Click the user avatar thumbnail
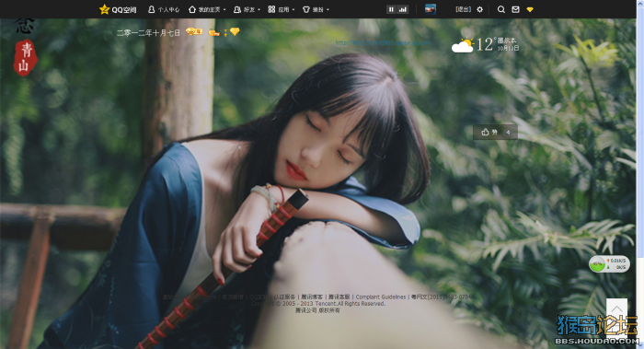The height and width of the screenshot is (349, 644). 431,8
